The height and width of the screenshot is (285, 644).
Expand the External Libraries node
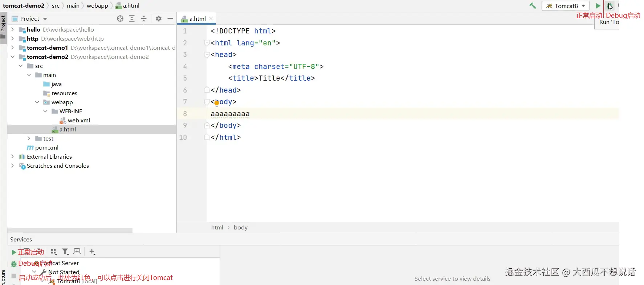coord(13,156)
